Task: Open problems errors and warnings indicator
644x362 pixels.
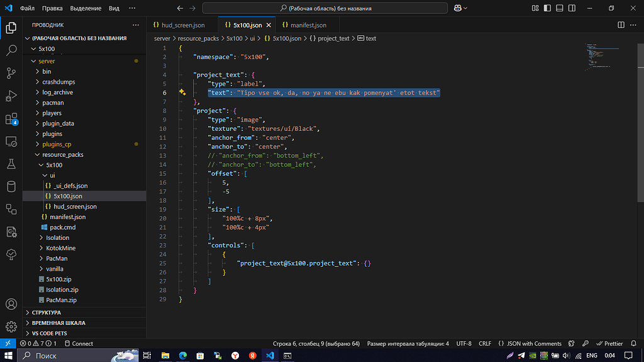Action: pos(38,344)
